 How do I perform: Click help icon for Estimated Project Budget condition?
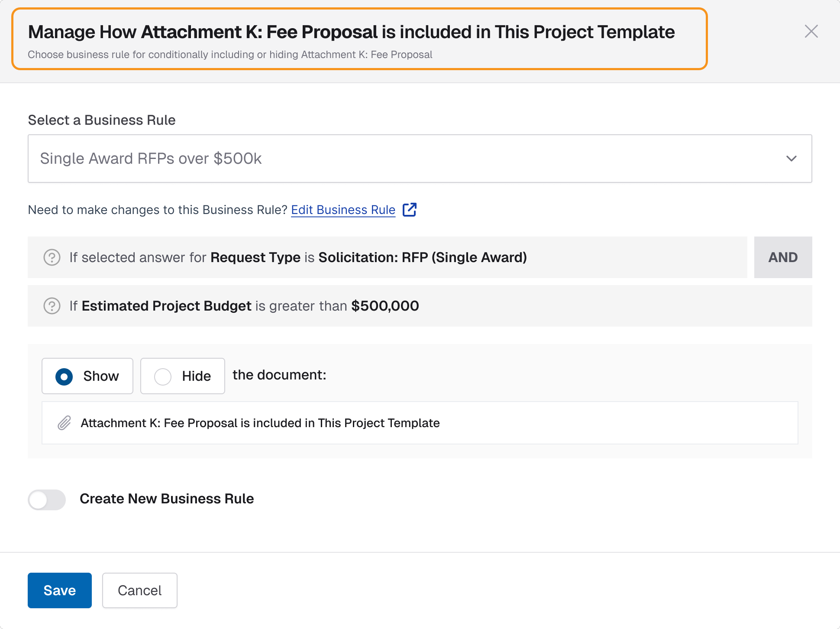(x=52, y=306)
